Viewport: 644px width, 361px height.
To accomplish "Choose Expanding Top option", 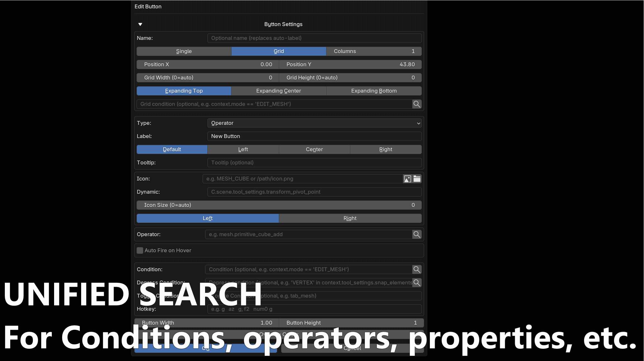I will pyautogui.click(x=184, y=91).
